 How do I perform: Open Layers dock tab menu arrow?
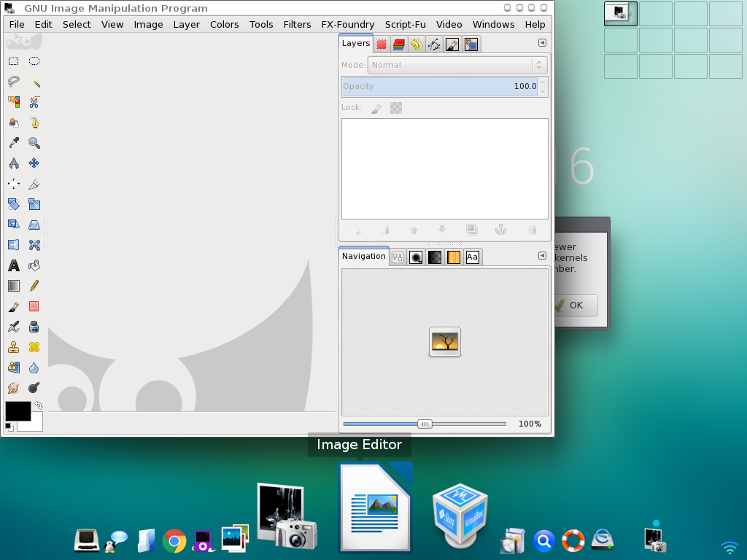542,43
